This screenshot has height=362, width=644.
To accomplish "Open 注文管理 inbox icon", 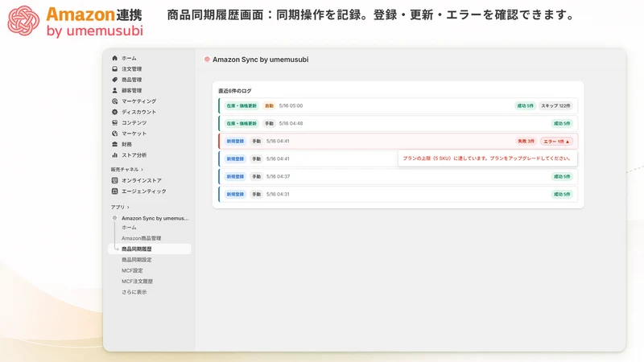I will click(114, 69).
